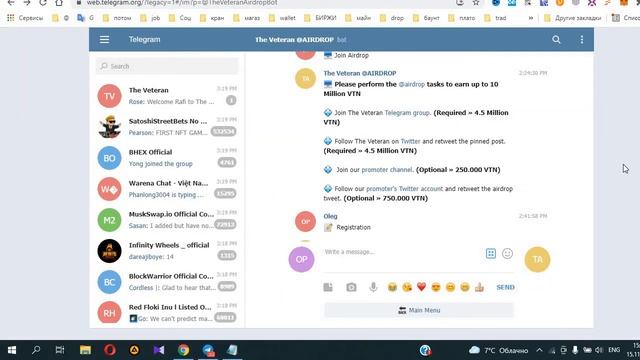Viewport: 640px width, 360px height.
Task: Open the кран bookmarks folder
Action: coord(213,18)
